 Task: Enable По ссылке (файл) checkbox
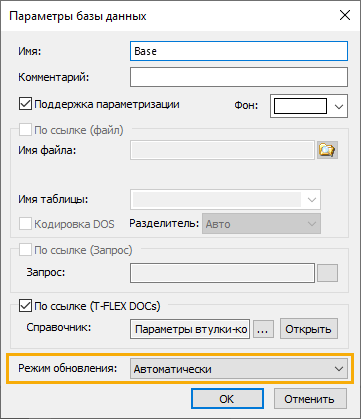(25, 130)
